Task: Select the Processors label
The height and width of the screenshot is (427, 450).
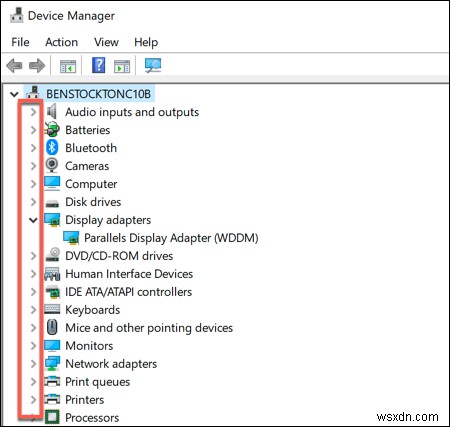Action: pos(92,418)
